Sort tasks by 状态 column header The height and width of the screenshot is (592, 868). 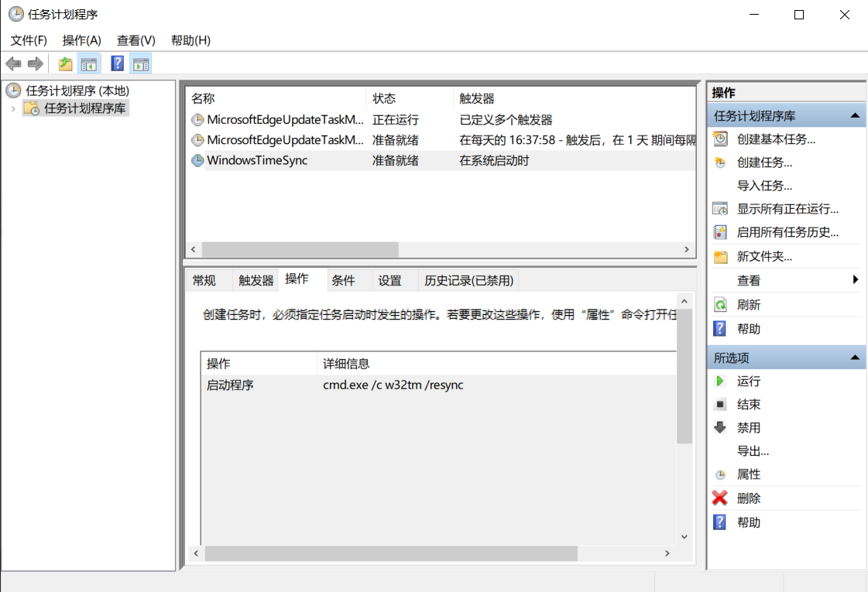click(410, 98)
